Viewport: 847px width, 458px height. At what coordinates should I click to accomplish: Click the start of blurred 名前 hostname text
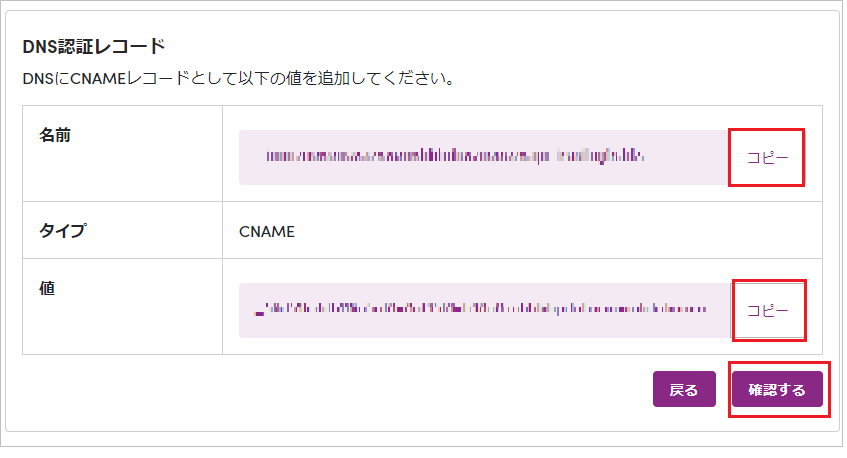point(268,157)
